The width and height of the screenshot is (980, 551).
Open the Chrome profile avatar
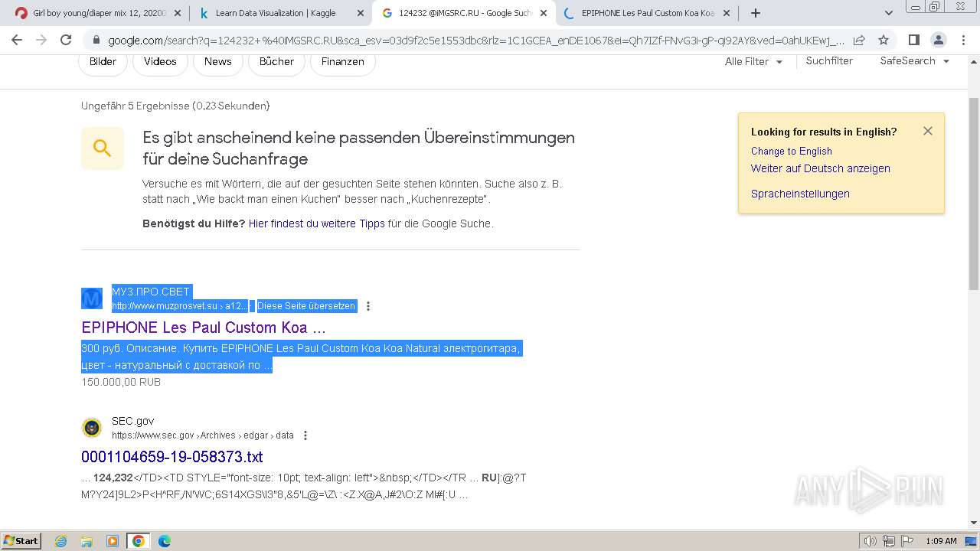938,40
